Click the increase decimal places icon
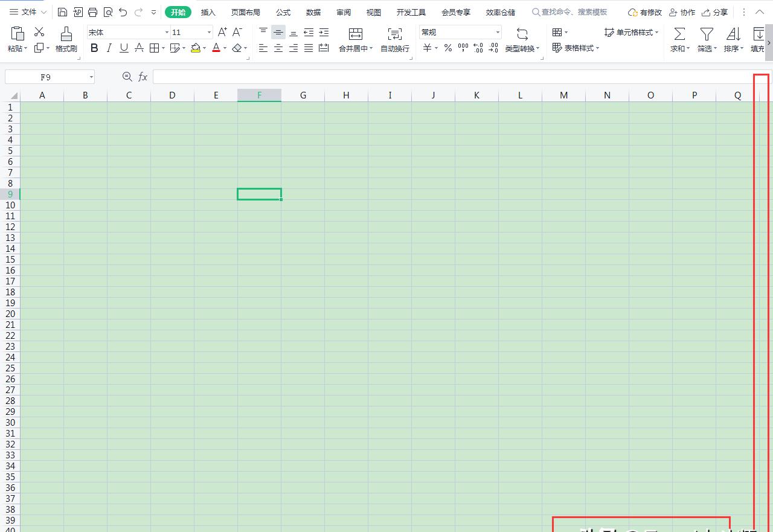Image resolution: width=773 pixels, height=532 pixels. tap(478, 48)
